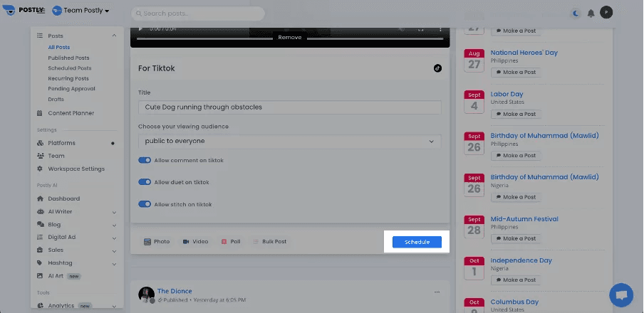Click the Poll icon
The image size is (644, 313).
[x=224, y=242]
